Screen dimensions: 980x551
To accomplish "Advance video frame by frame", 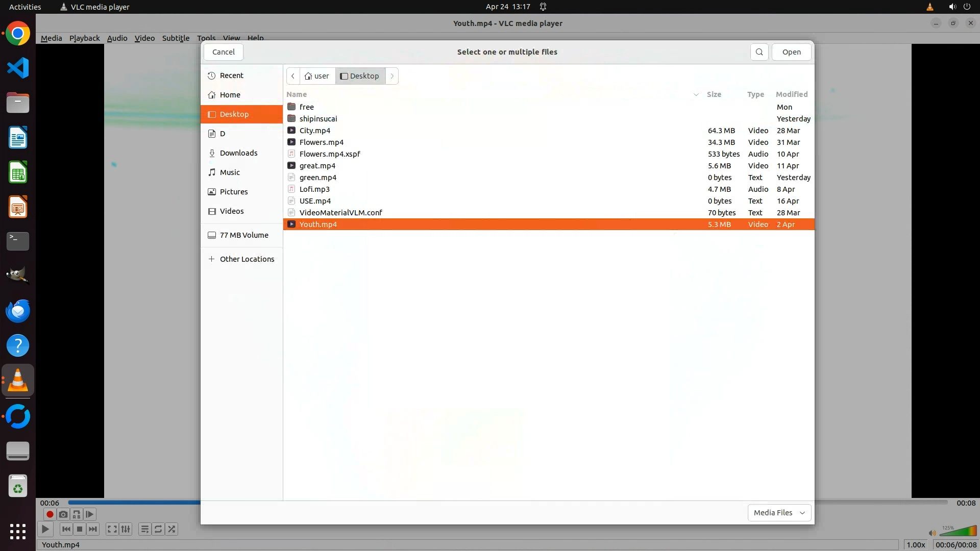I will 90,514.
